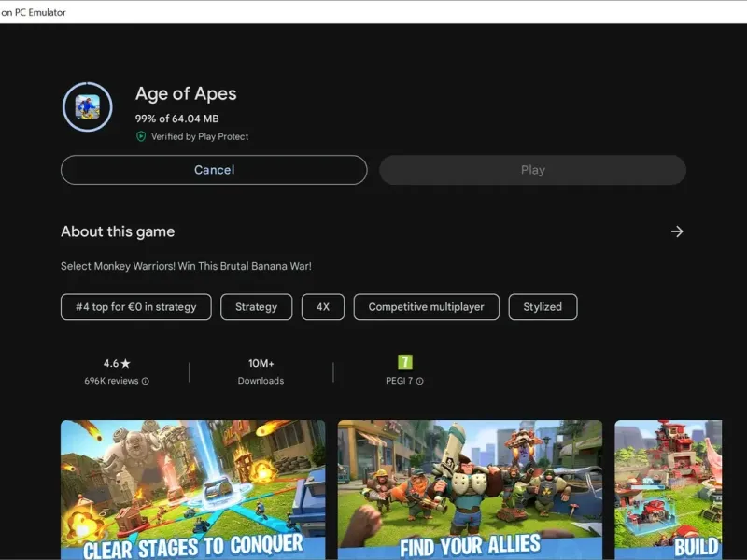
Task: Click the 'Downloads' label
Action: click(x=261, y=381)
